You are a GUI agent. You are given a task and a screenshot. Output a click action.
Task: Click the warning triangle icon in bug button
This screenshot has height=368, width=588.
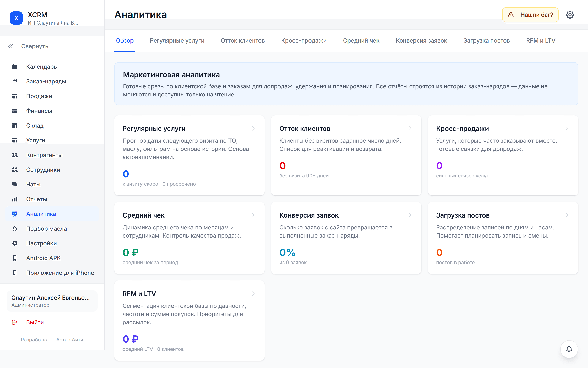click(x=511, y=15)
